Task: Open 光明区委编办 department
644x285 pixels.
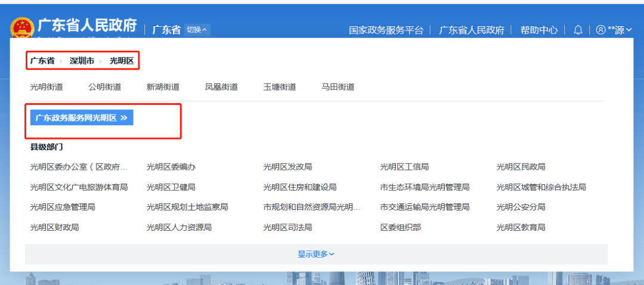Action: [x=171, y=167]
